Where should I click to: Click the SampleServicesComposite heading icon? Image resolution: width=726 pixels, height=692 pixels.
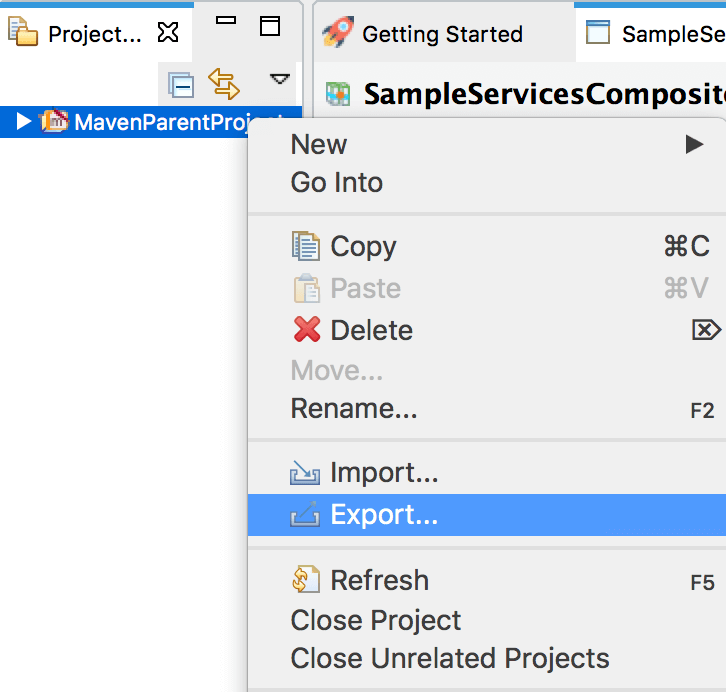pos(338,94)
